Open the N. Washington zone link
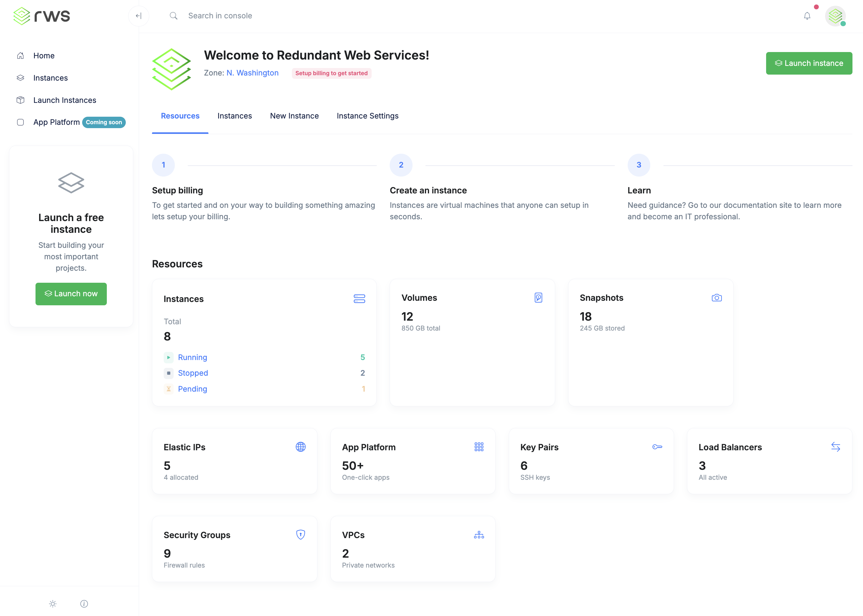The width and height of the screenshot is (863, 616). (x=252, y=73)
